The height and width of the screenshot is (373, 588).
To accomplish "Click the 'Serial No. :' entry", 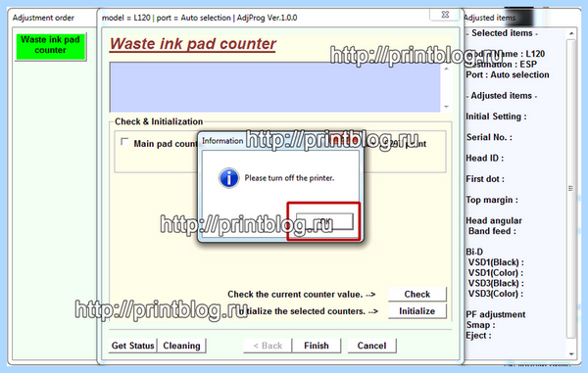I will click(489, 137).
